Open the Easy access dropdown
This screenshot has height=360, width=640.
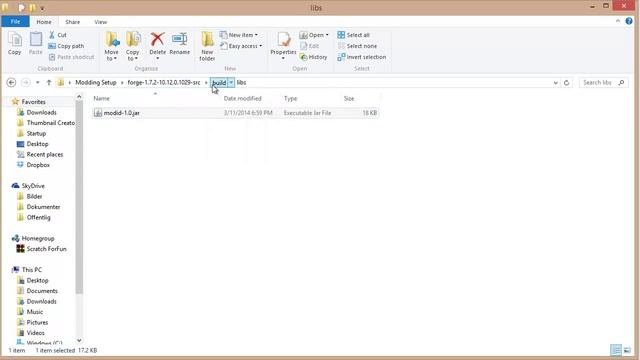pos(241,46)
